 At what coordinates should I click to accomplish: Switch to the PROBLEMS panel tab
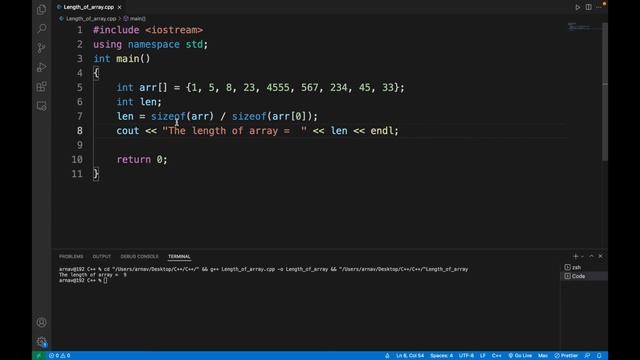(x=71, y=256)
